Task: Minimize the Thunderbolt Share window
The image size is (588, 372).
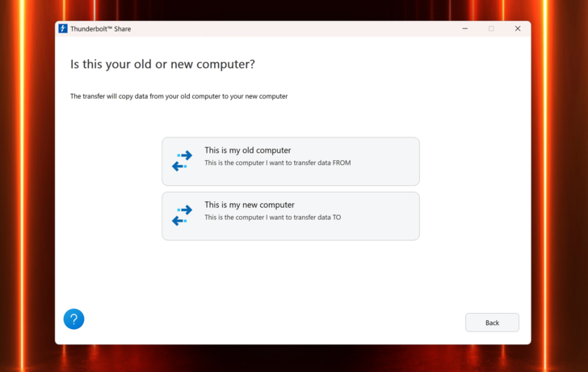Action: (x=465, y=28)
